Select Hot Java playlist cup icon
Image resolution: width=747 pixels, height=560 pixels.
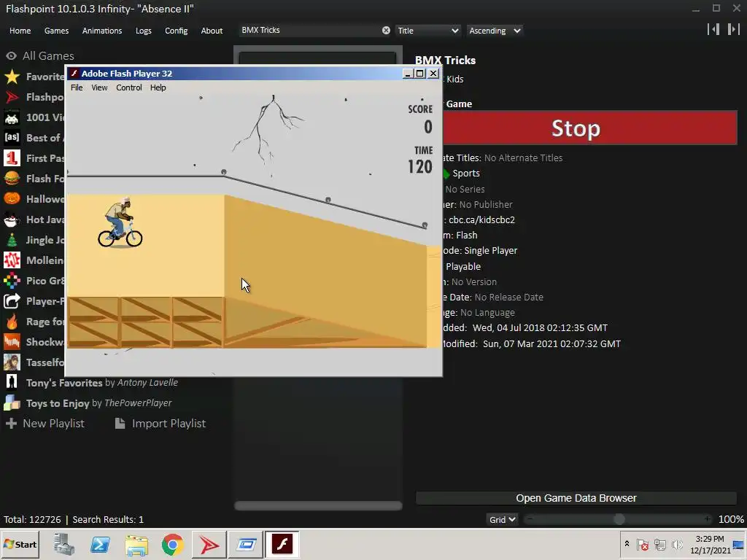pyautogui.click(x=12, y=219)
